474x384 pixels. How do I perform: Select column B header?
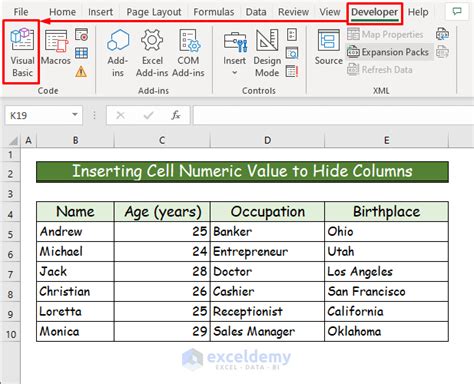[75, 140]
